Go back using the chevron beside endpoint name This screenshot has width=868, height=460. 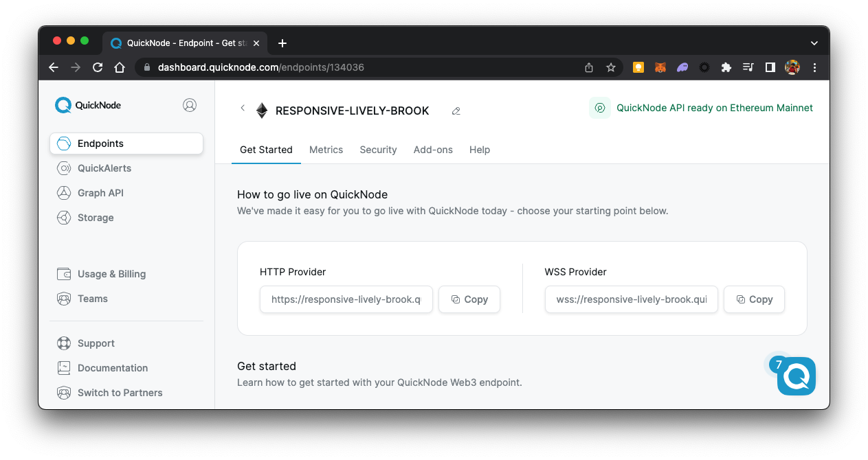point(243,108)
